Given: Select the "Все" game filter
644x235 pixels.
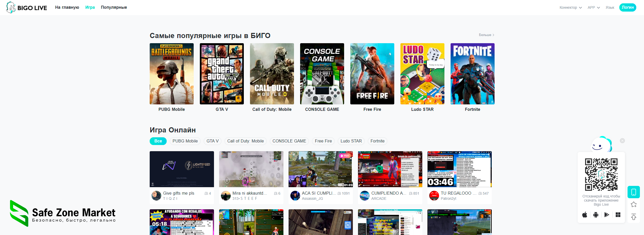Looking at the screenshot, I should click(158, 141).
